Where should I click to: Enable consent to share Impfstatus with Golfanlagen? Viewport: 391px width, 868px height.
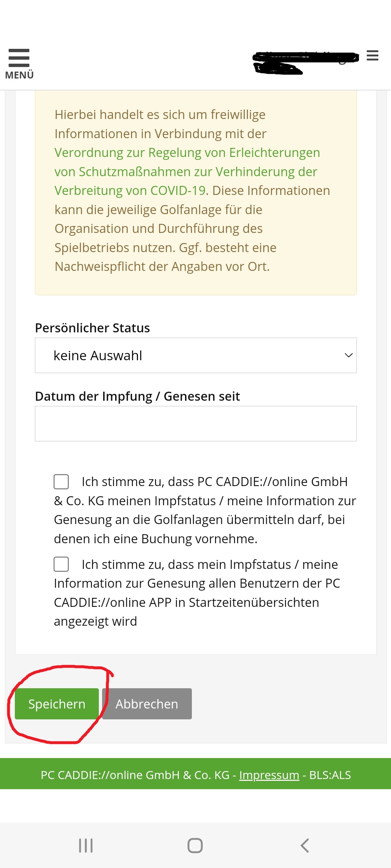(61, 482)
